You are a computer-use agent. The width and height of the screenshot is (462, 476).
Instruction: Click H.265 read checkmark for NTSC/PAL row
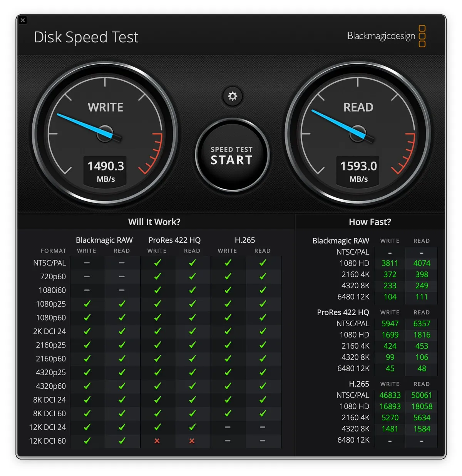[x=263, y=263]
